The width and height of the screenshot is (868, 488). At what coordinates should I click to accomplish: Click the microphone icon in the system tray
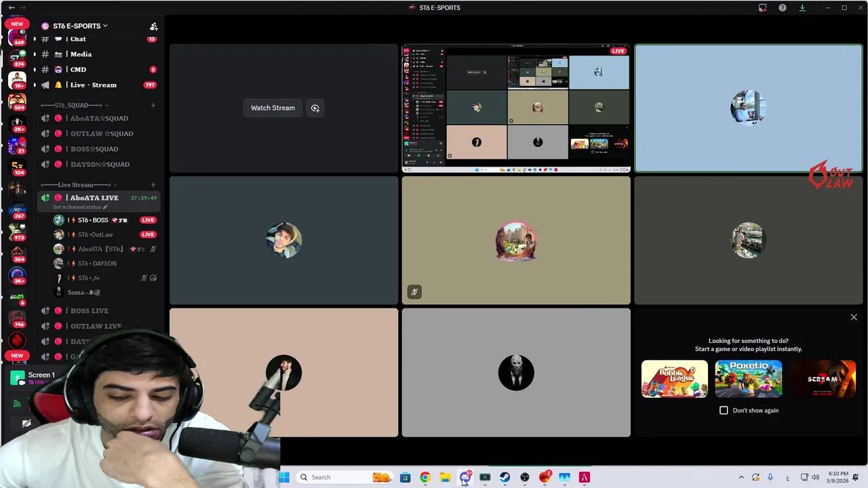(x=770, y=477)
